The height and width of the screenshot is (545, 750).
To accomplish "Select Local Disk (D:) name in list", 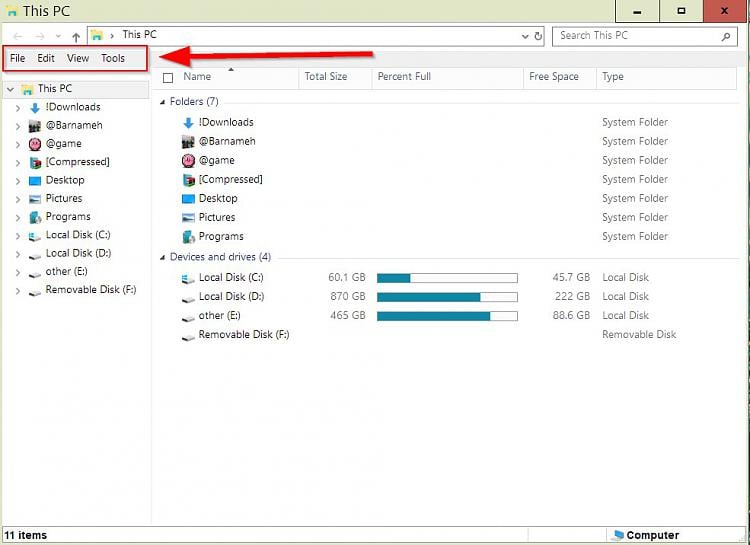I will pyautogui.click(x=232, y=297).
